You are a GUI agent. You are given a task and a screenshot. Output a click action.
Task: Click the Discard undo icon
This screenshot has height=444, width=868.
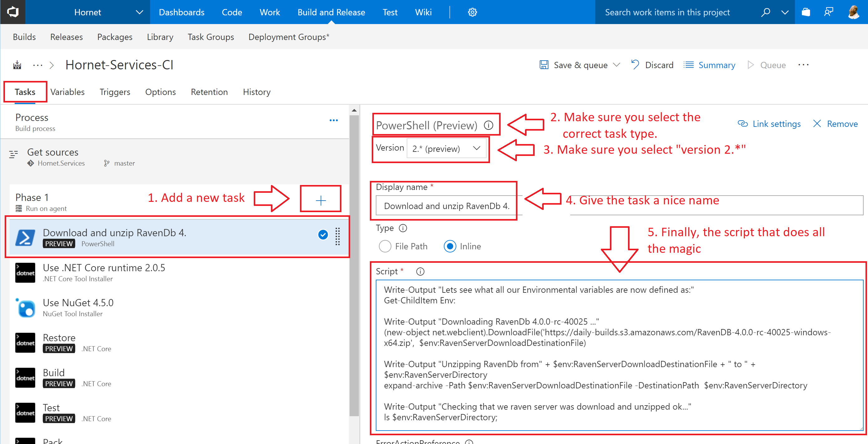pos(635,65)
